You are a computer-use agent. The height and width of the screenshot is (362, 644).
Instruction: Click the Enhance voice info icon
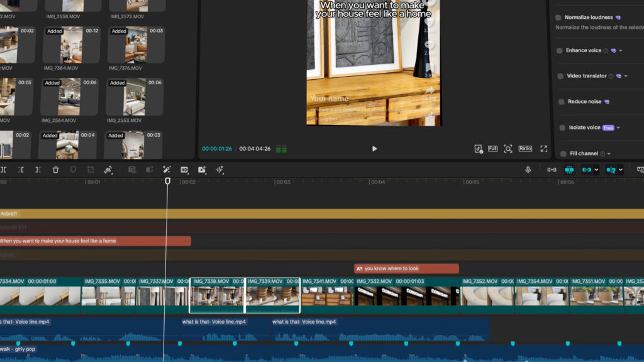coord(606,50)
